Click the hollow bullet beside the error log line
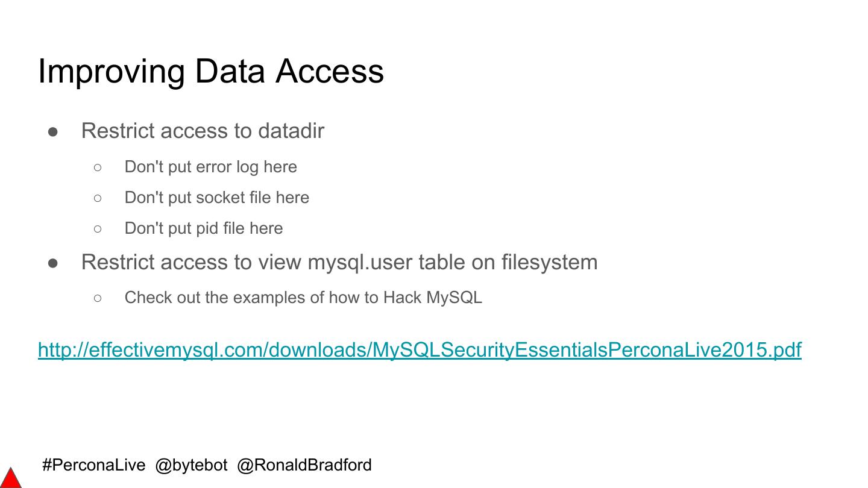The width and height of the screenshot is (868, 488). coord(98,167)
